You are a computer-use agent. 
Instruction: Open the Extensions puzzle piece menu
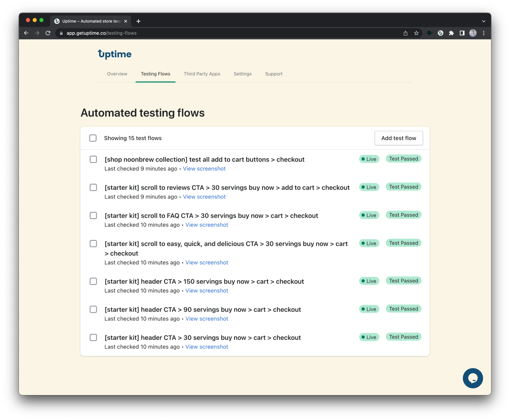click(451, 33)
